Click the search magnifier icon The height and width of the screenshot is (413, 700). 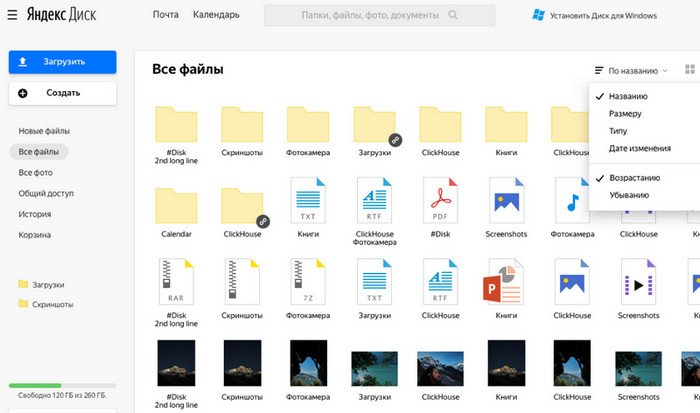[x=453, y=15]
